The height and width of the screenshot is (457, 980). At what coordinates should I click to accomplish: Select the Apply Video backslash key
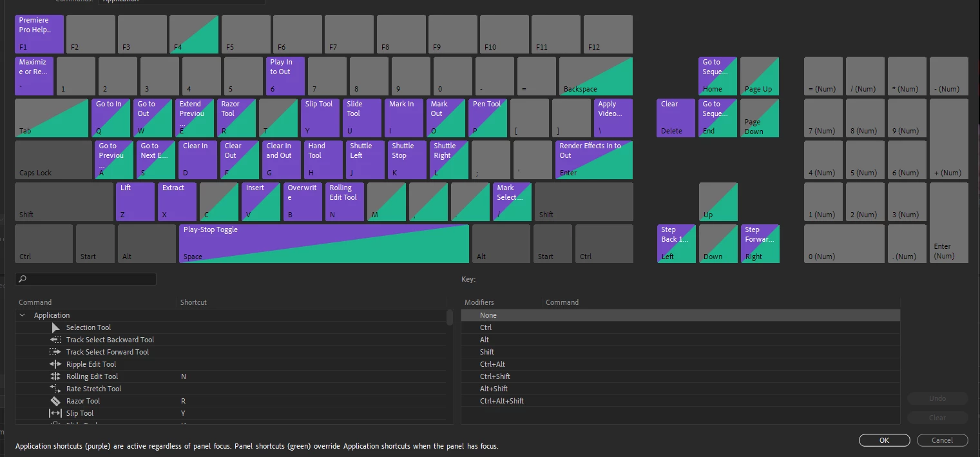point(613,118)
